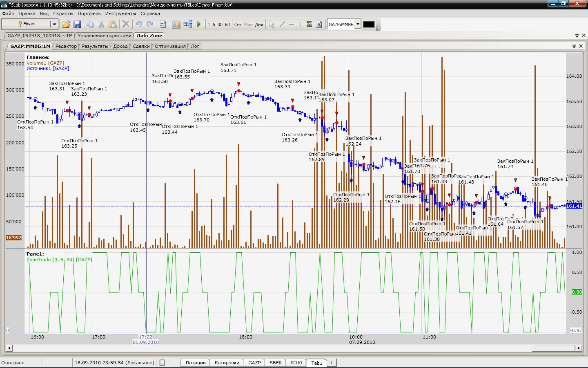Click the black color swatch
This screenshot has width=588, height=368.
[x=369, y=25]
